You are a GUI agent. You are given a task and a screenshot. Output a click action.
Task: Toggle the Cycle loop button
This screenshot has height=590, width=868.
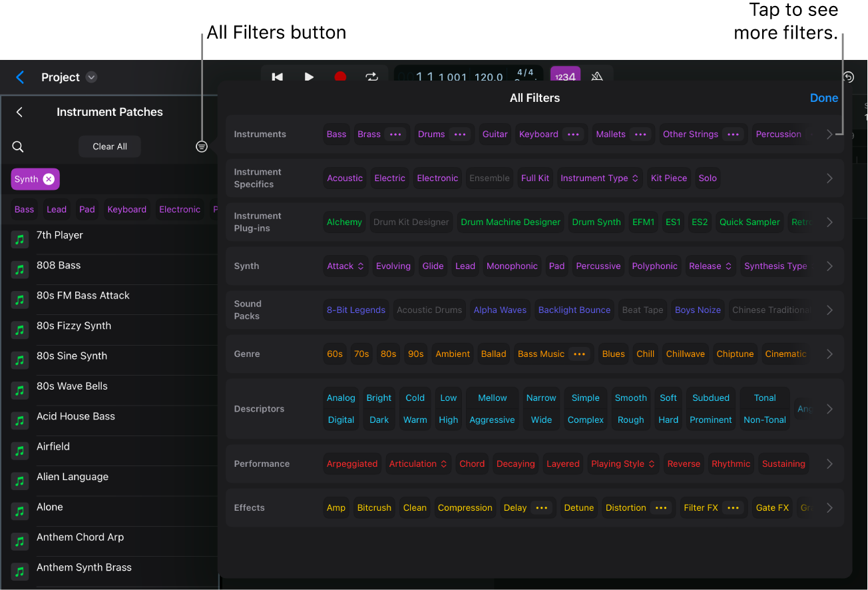coord(371,77)
